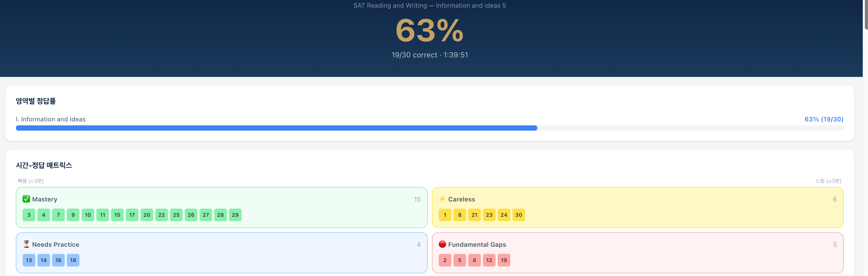Open Needs Practice question 13
The height and width of the screenshot is (276, 868).
(29, 260)
